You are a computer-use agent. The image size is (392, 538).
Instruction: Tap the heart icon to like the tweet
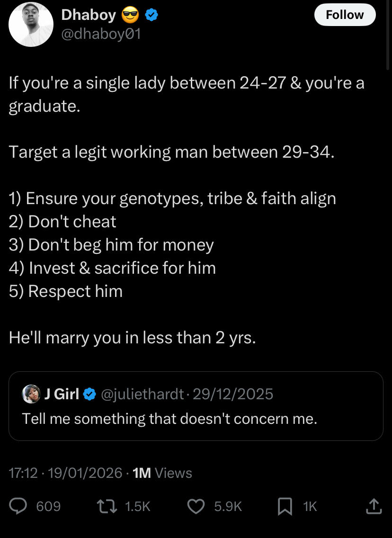pos(195,506)
